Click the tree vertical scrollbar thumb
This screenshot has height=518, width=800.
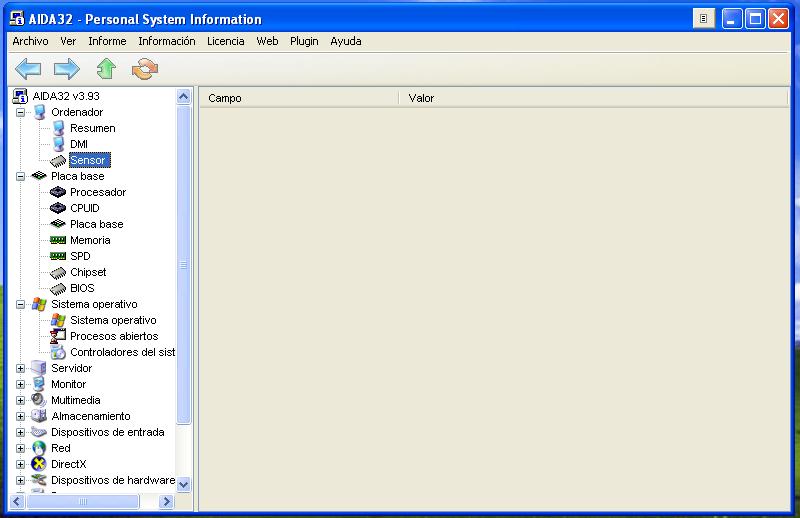coord(184,265)
